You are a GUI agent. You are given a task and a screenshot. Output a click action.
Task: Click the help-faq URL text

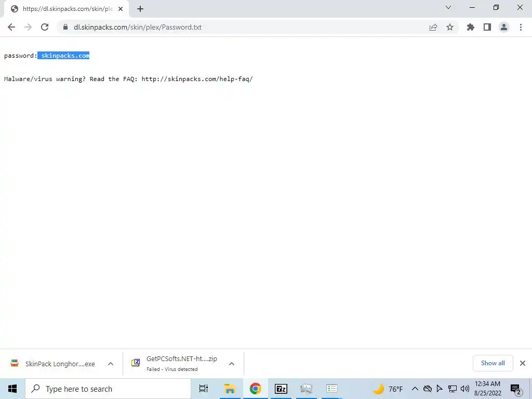click(197, 79)
